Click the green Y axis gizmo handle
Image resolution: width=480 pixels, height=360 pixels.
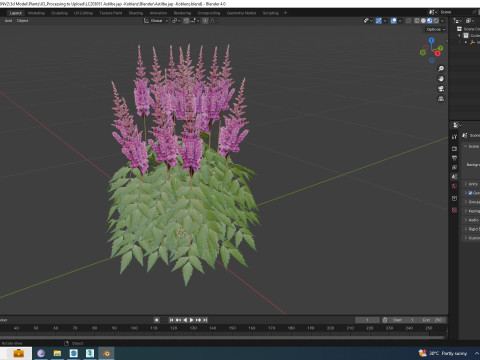(441, 48)
